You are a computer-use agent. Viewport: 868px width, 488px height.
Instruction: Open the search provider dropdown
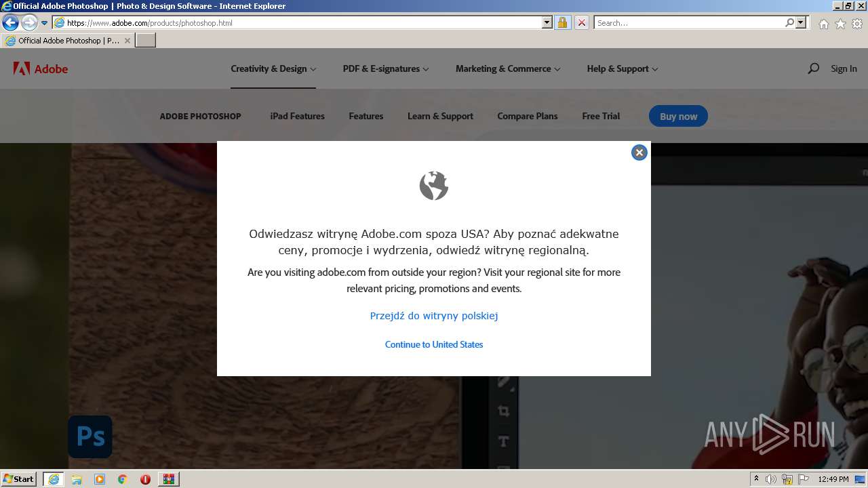[x=801, y=22]
